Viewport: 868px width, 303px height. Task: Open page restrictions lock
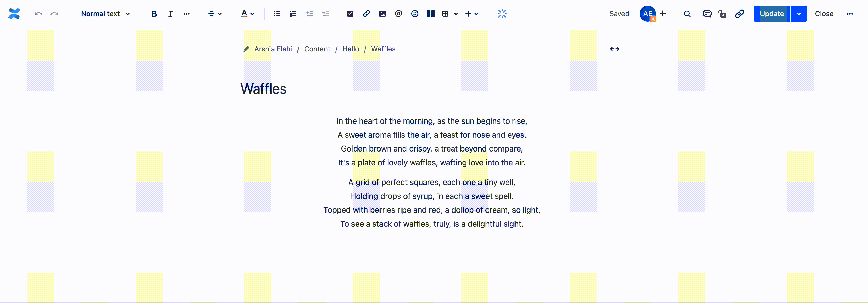[x=722, y=14]
